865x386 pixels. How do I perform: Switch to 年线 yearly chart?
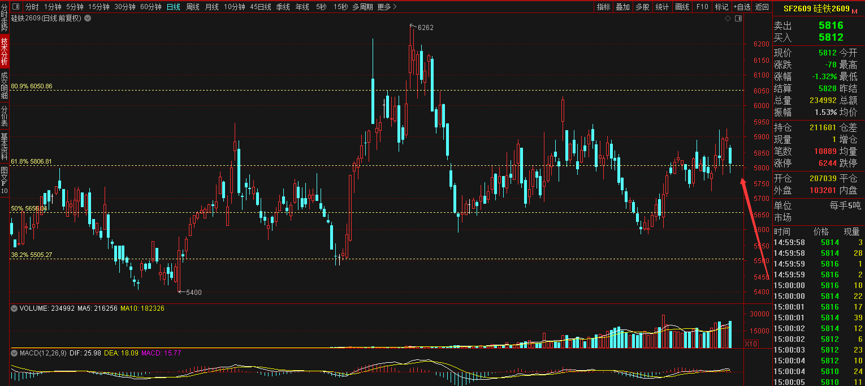click(x=302, y=7)
